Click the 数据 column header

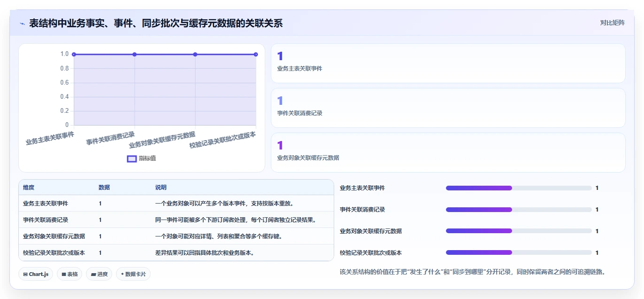point(104,188)
